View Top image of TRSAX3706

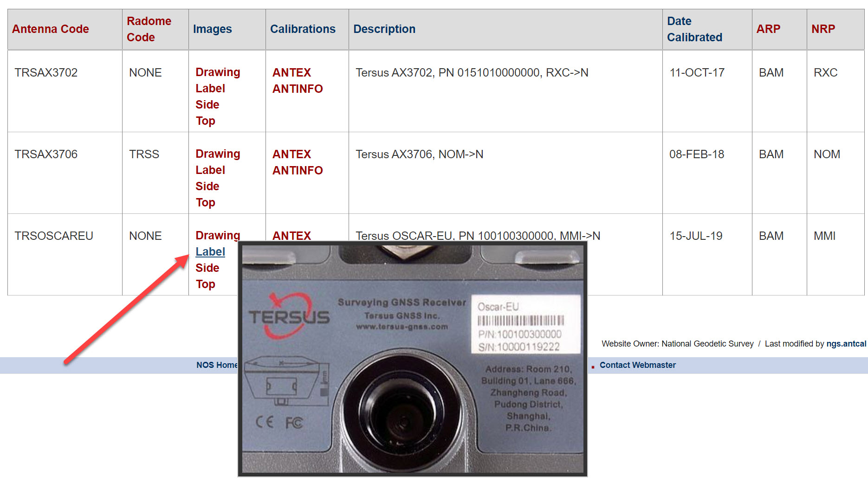pos(205,203)
